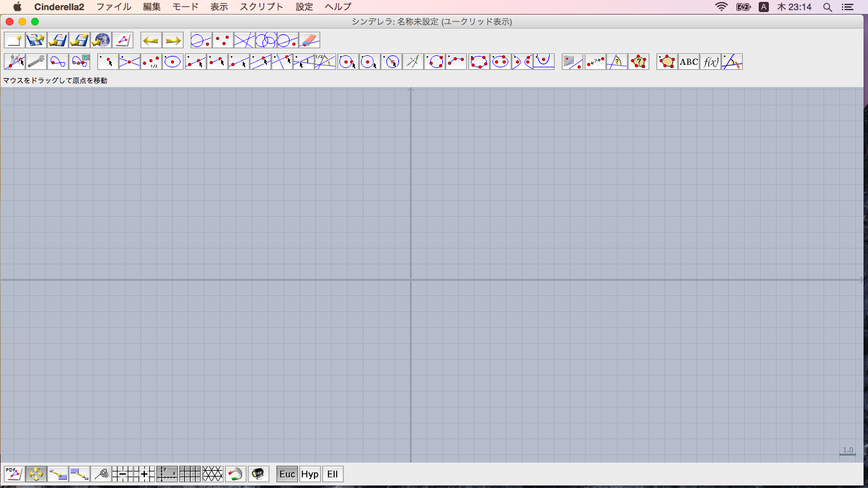Open a file with the load icon

(36, 40)
